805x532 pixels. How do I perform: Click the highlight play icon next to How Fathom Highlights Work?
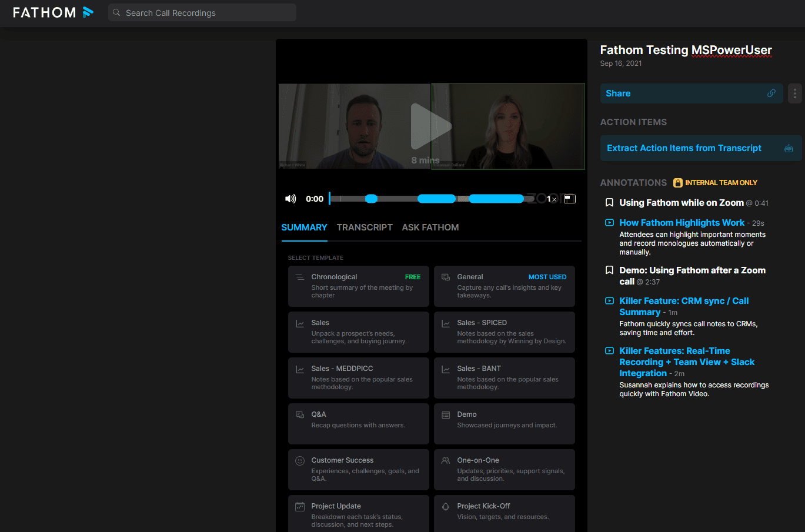tap(609, 222)
